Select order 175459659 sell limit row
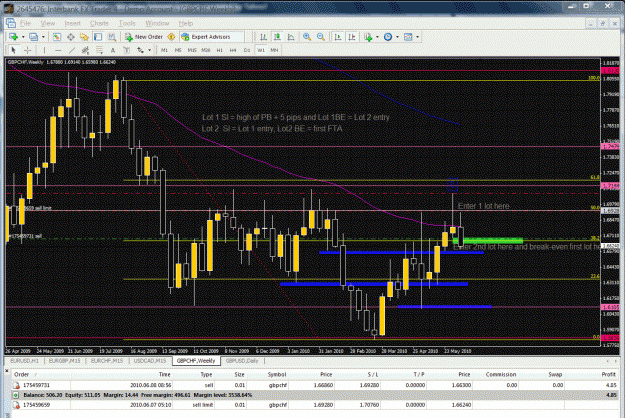The height and width of the screenshot is (418, 625). [315, 405]
